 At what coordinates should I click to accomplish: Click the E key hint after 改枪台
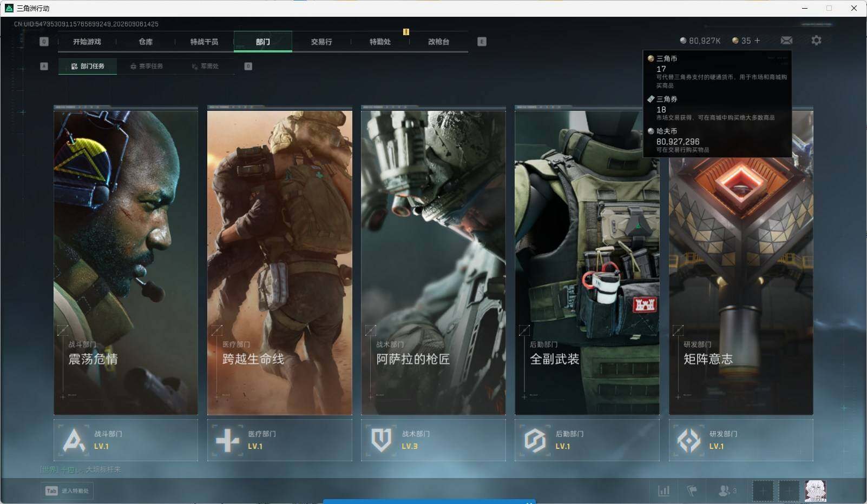(482, 42)
